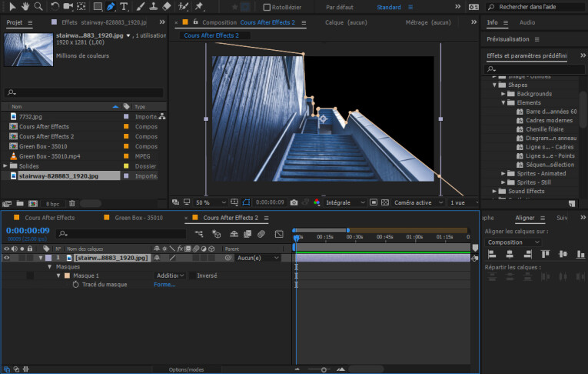Switch to the Audio tab
588x374 pixels.
(x=527, y=22)
